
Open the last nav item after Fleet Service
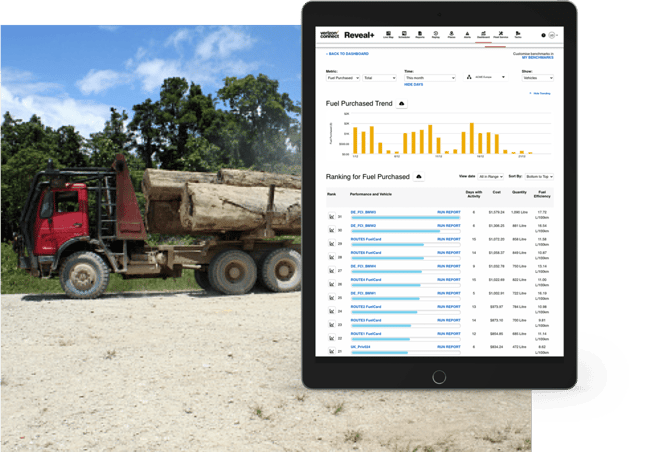click(x=518, y=34)
